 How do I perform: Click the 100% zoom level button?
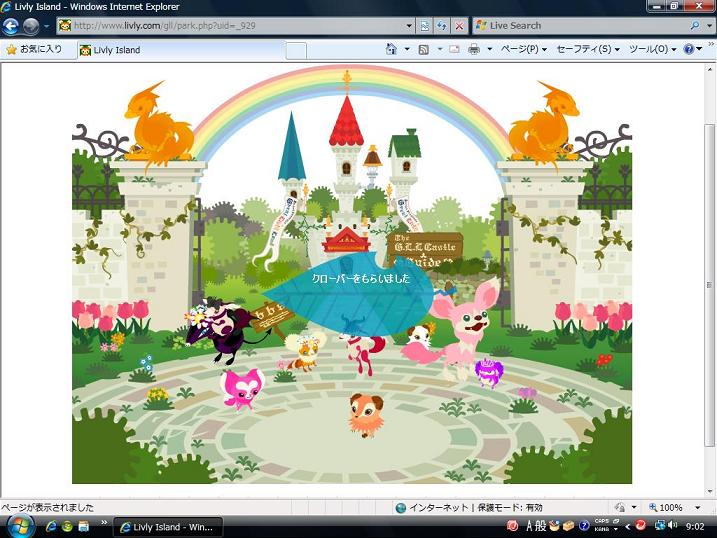pos(666,507)
